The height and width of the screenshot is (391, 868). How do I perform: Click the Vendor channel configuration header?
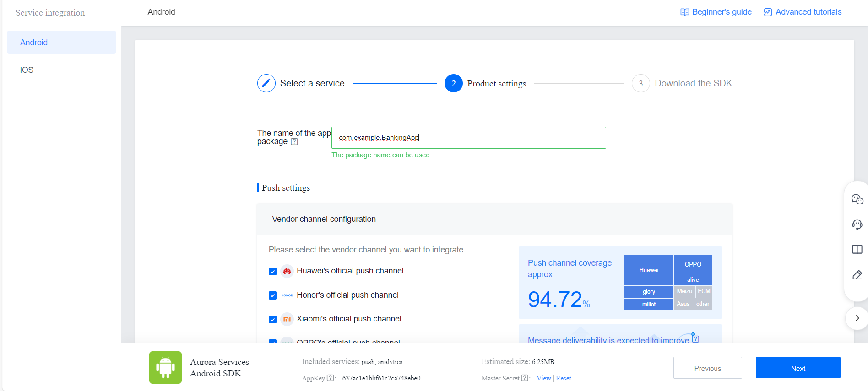tap(324, 219)
